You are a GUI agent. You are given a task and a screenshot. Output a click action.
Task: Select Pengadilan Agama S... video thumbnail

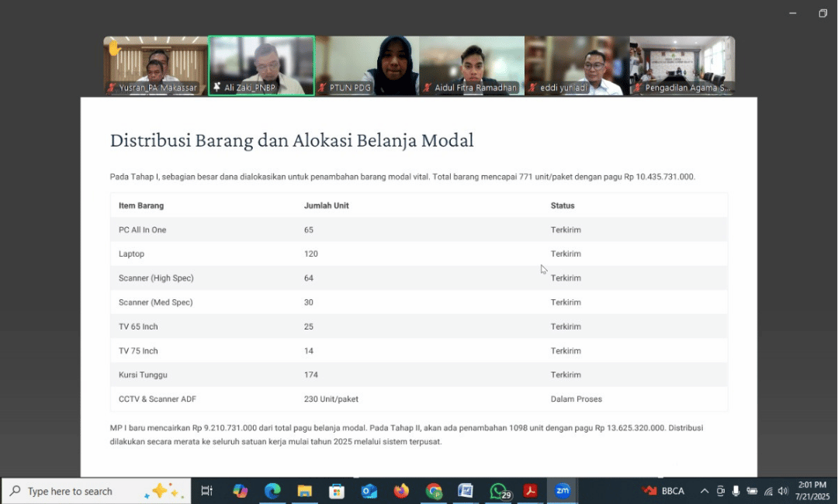coord(683,66)
